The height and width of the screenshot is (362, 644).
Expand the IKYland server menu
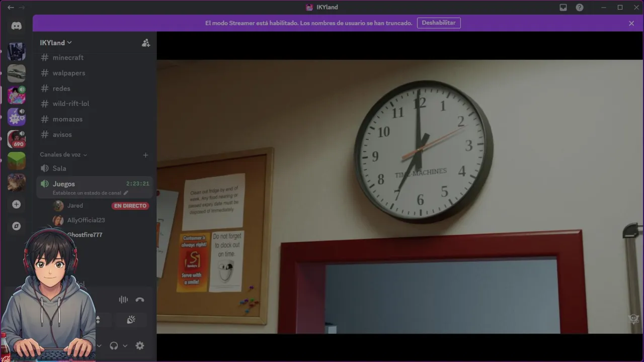56,43
